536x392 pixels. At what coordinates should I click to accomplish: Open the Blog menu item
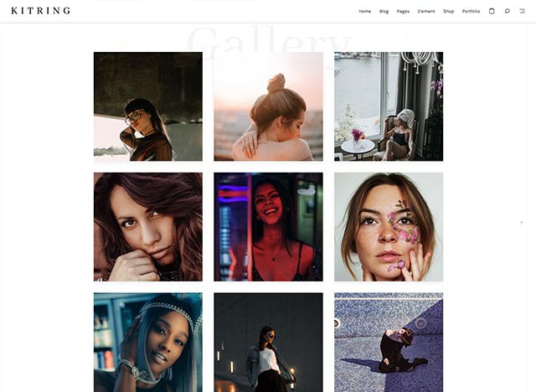coord(384,11)
